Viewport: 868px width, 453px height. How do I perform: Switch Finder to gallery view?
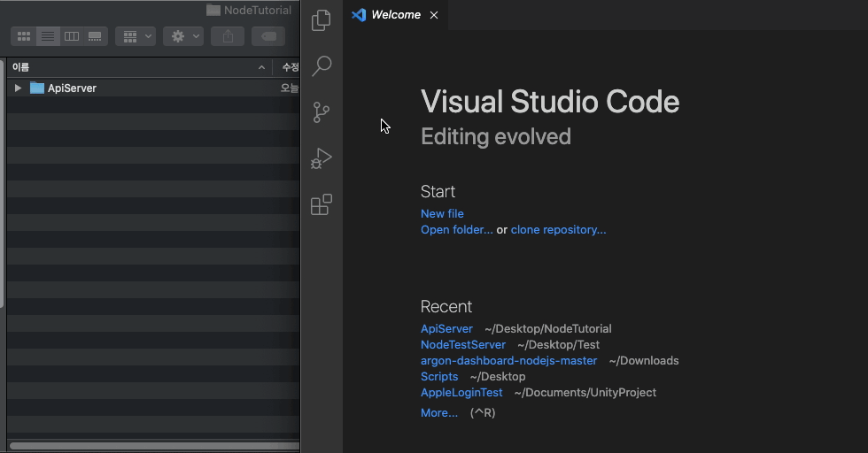click(96, 36)
